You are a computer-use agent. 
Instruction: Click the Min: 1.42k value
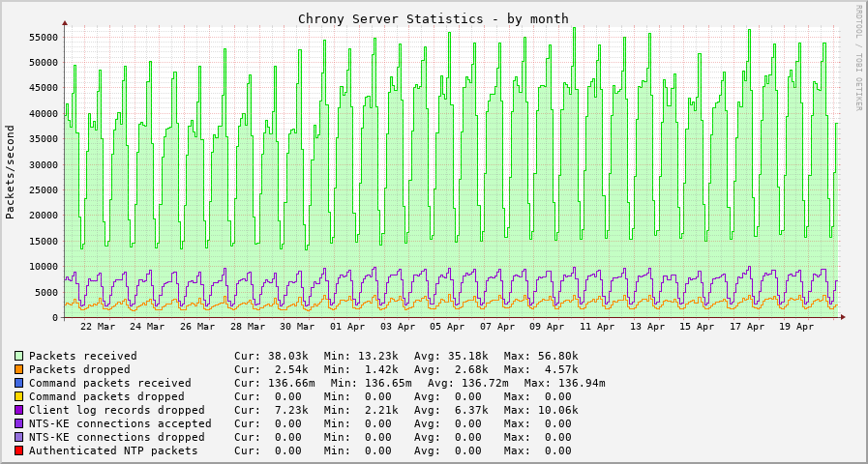(361, 369)
